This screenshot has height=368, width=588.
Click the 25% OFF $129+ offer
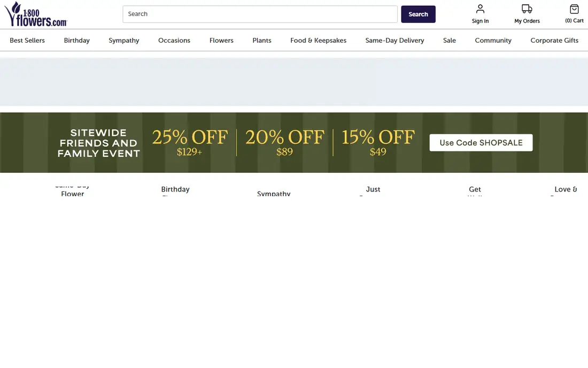tap(190, 142)
